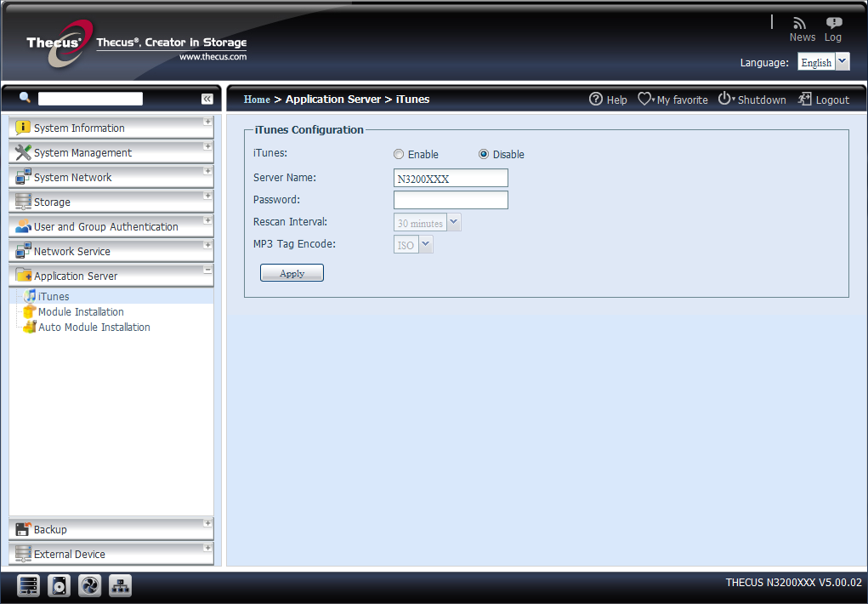Viewport: 868px width, 604px height.
Task: Click the iTunes music note icon
Action: pyautogui.click(x=30, y=296)
